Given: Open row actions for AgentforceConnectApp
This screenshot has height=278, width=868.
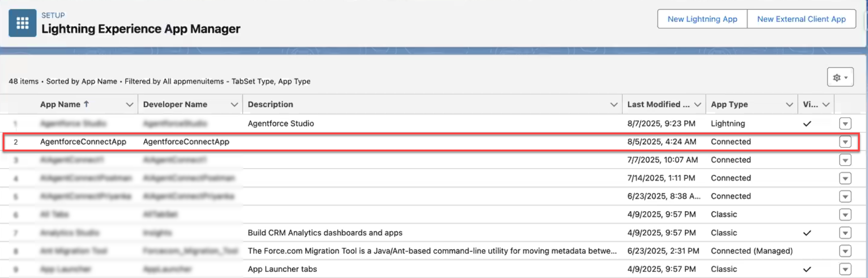Looking at the screenshot, I should tap(845, 142).
